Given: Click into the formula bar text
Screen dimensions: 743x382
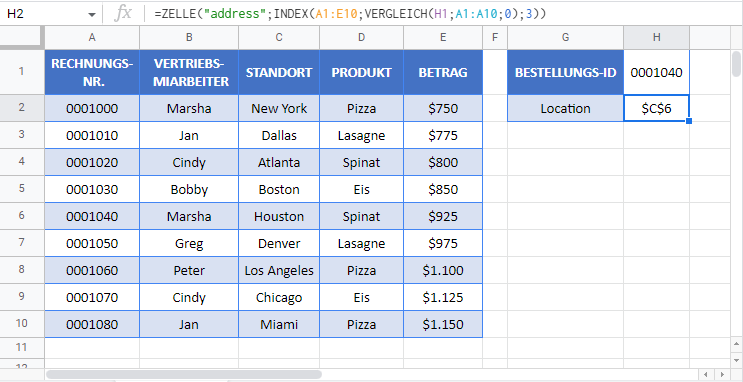Looking at the screenshot, I should click(x=350, y=14).
